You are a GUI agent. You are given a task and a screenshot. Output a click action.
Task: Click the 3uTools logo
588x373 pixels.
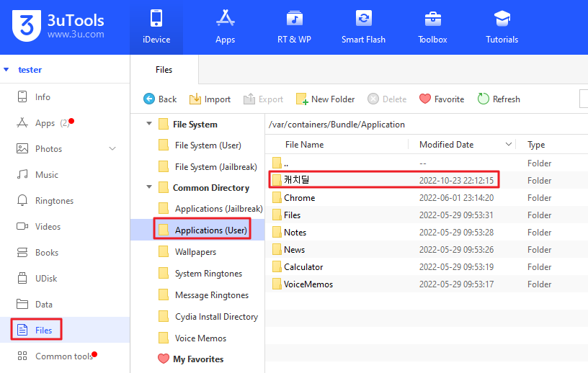[x=58, y=26]
